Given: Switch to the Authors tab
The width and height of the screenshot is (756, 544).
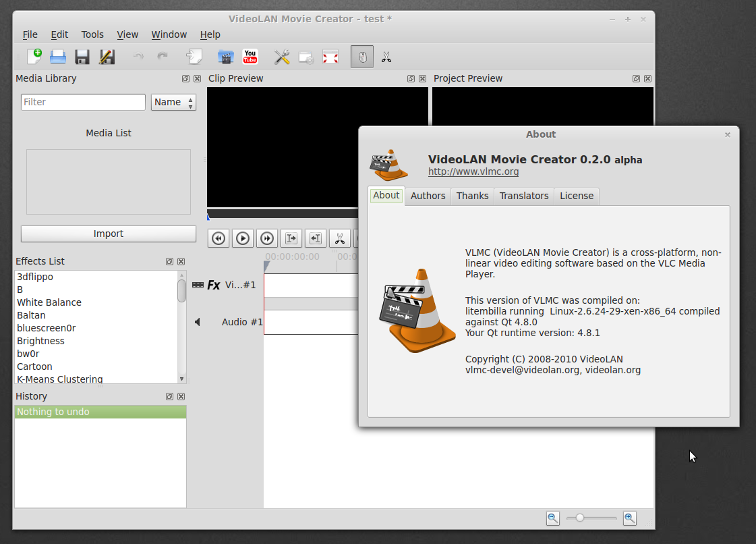Looking at the screenshot, I should coord(428,196).
